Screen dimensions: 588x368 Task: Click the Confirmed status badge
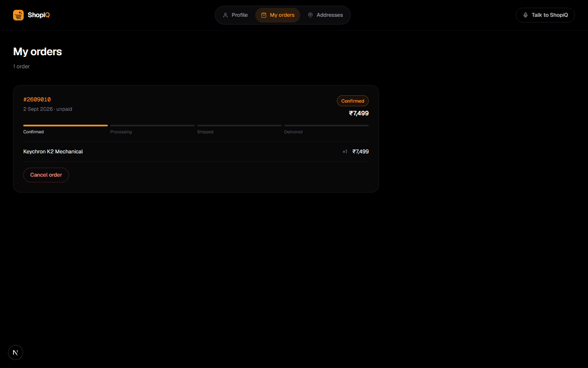pyautogui.click(x=353, y=101)
